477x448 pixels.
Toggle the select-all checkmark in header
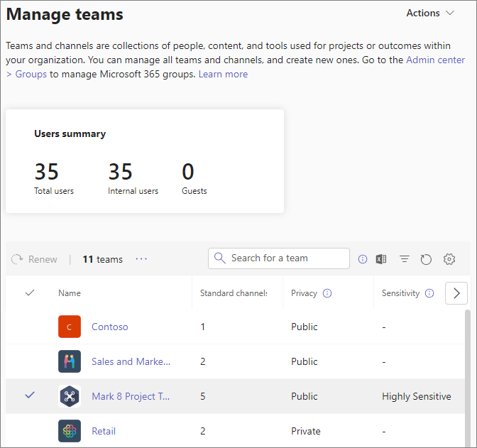[x=30, y=293]
